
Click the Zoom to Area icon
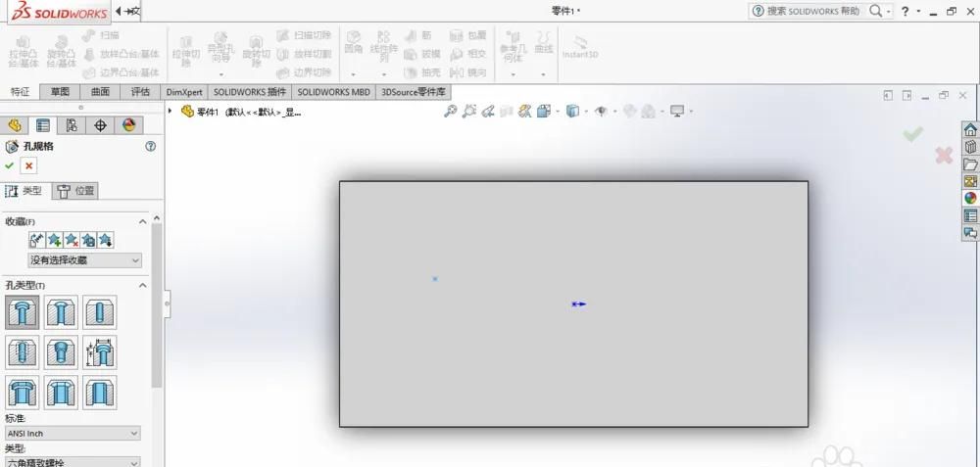click(468, 112)
